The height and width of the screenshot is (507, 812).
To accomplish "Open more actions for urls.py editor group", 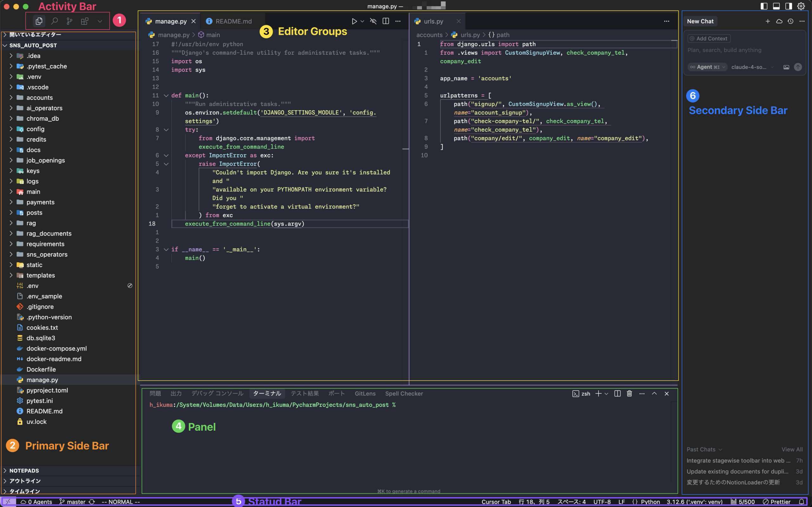I will pyautogui.click(x=667, y=21).
